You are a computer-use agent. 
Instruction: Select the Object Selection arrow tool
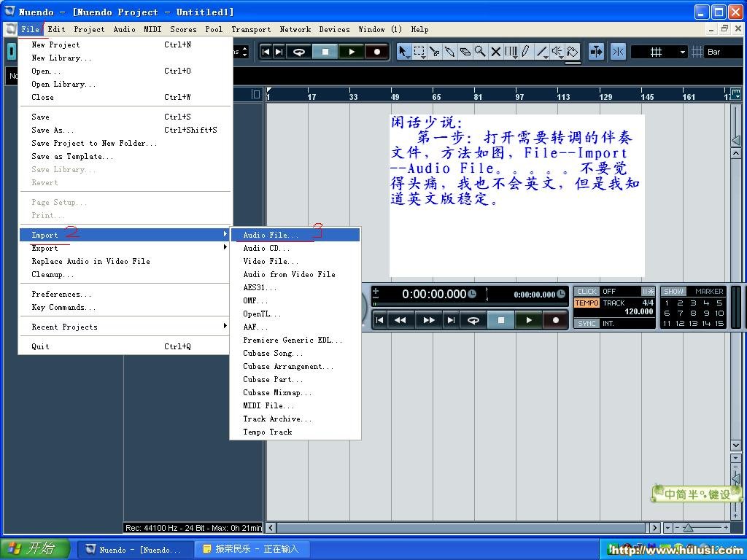click(403, 52)
